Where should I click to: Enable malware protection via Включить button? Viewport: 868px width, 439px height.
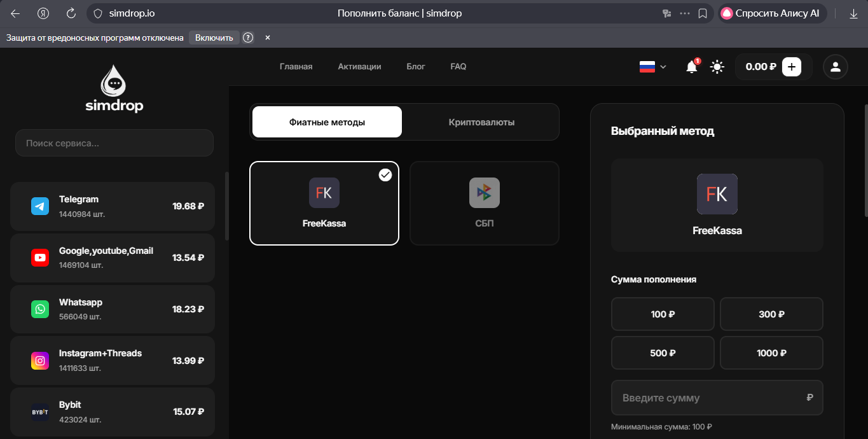214,38
